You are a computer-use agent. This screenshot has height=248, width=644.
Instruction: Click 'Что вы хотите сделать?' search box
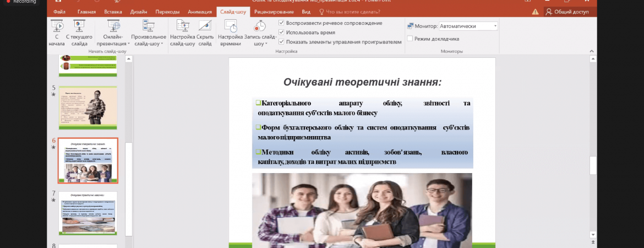pos(352,12)
